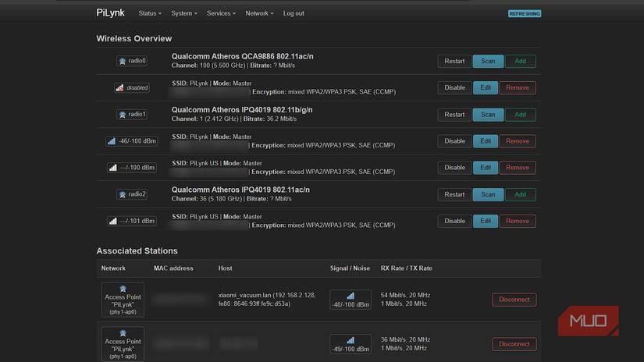644x362 pixels.
Task: Edit PiLynk US network on radio2
Action: click(486, 221)
